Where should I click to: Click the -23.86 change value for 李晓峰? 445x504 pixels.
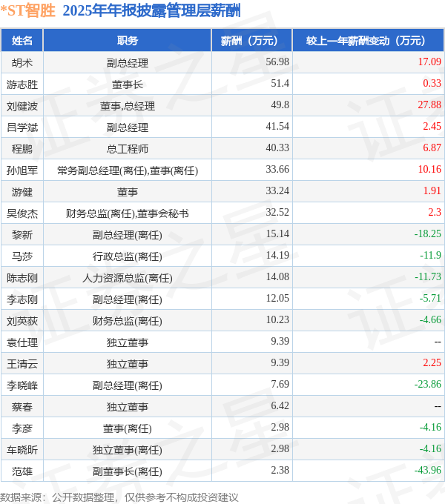tap(428, 384)
